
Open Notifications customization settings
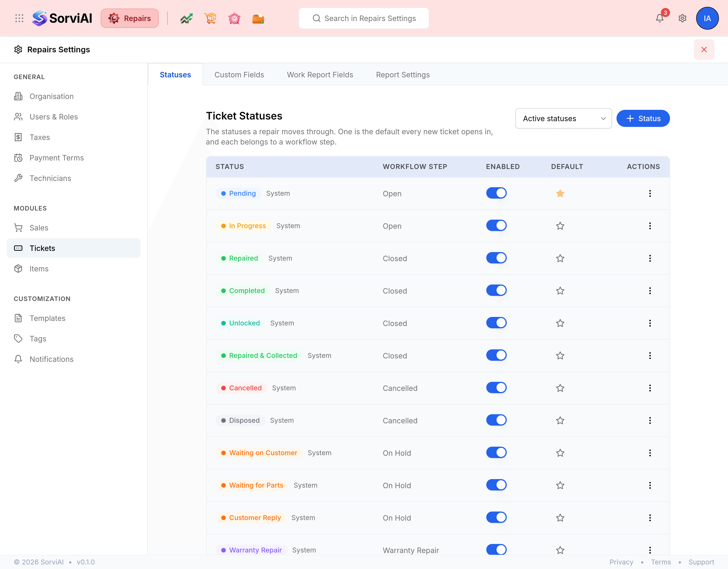74,359
